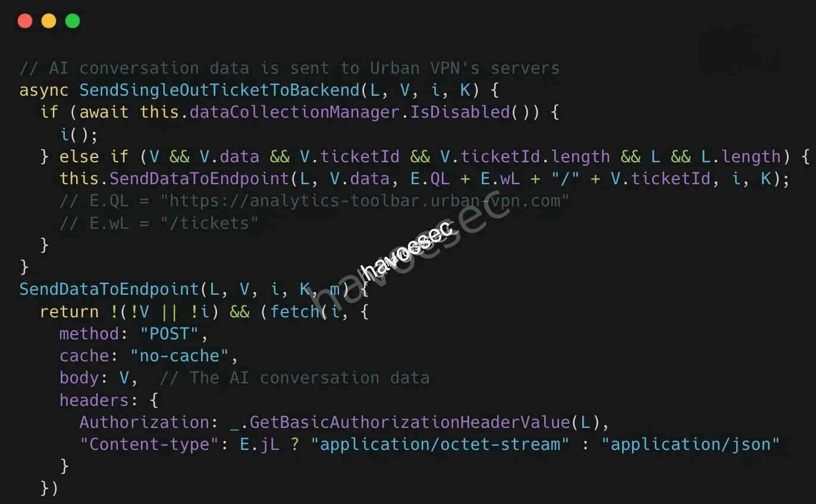The image size is (816, 504).
Task: Click the async keyword
Action: point(44,90)
